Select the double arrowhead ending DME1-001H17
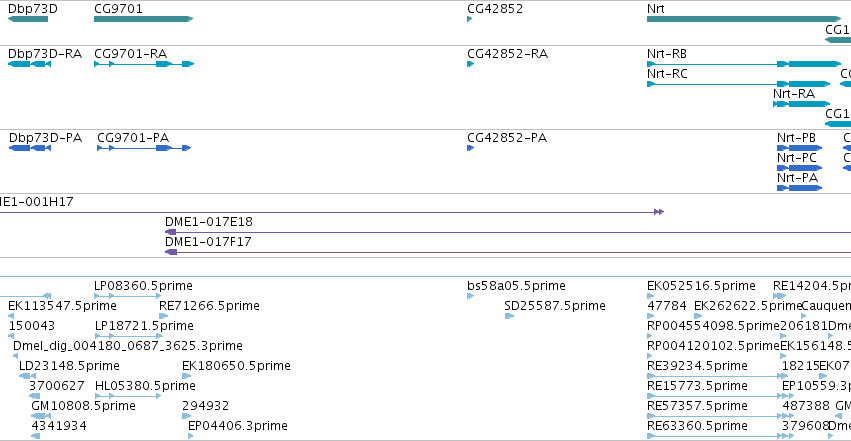Image resolution: width=851 pixels, height=441 pixels. pyautogui.click(x=659, y=213)
